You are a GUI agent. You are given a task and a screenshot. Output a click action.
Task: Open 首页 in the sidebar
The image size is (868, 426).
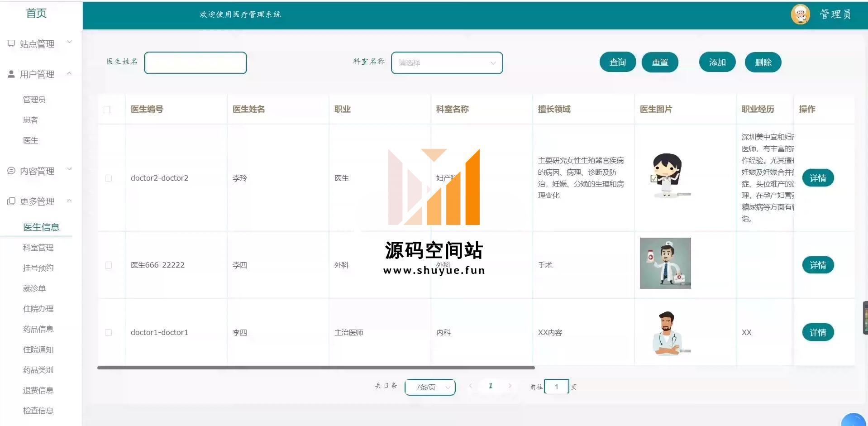tap(36, 14)
